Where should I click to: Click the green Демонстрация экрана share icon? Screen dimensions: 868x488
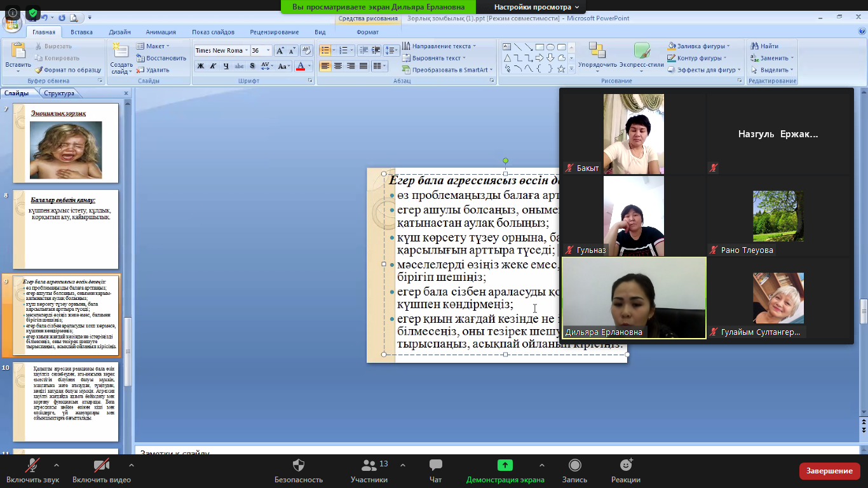coord(505,465)
